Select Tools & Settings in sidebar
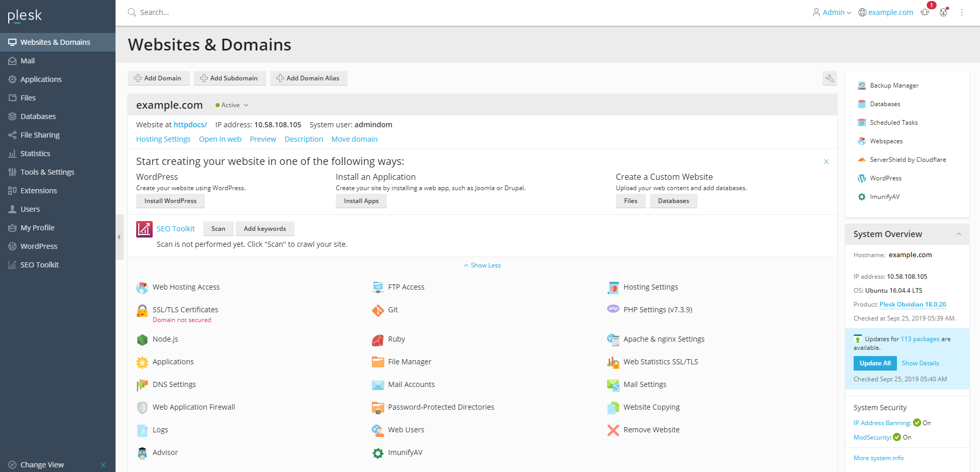 click(x=47, y=172)
